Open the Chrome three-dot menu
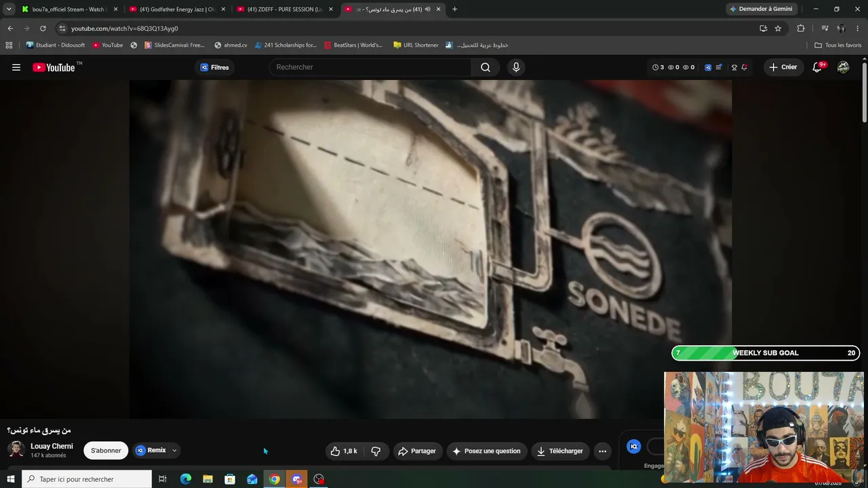Image resolution: width=868 pixels, height=488 pixels. coord(858,28)
